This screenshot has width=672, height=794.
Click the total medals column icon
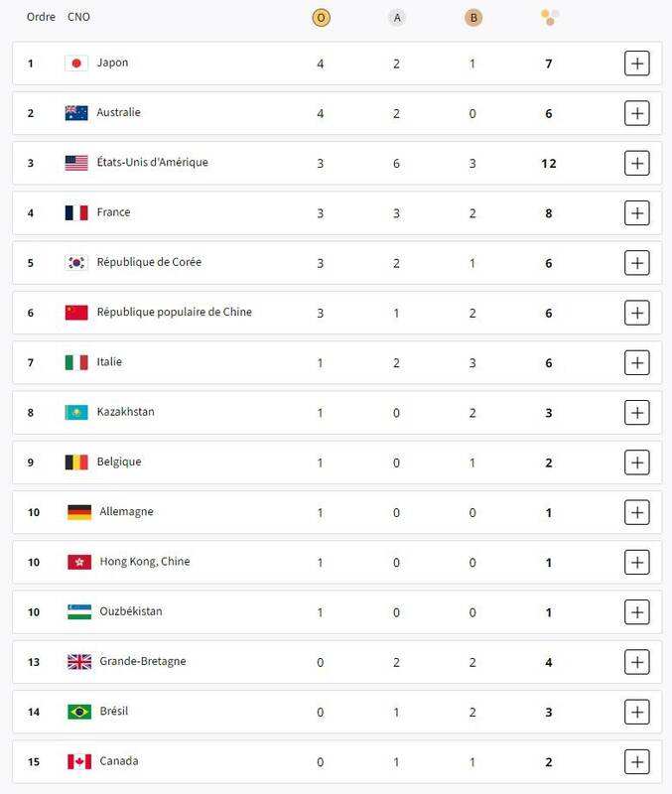(x=550, y=17)
